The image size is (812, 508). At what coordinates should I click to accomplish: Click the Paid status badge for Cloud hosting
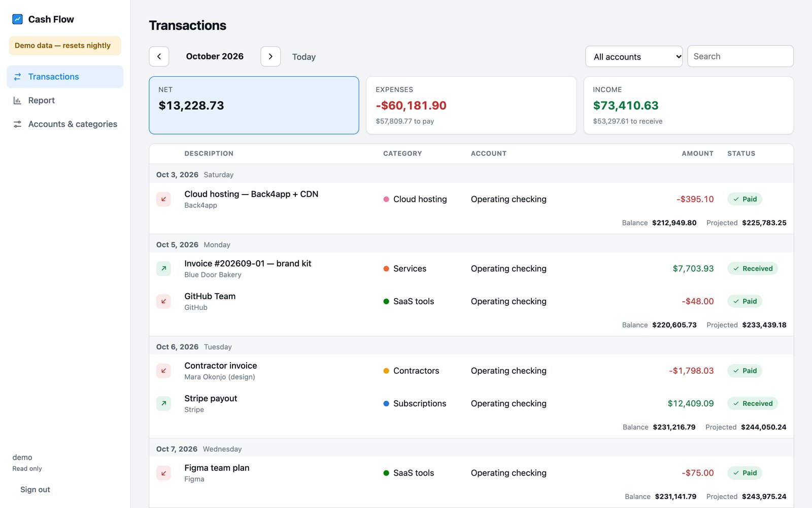[745, 199]
